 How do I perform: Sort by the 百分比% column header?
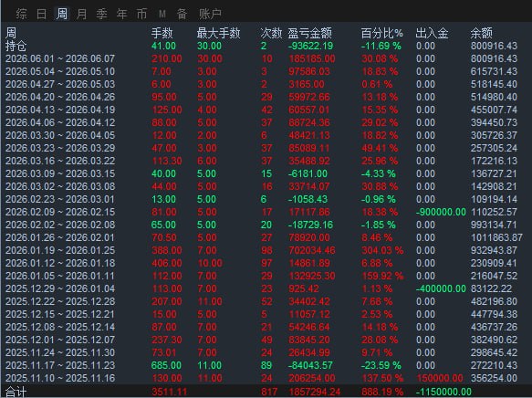[x=382, y=33]
